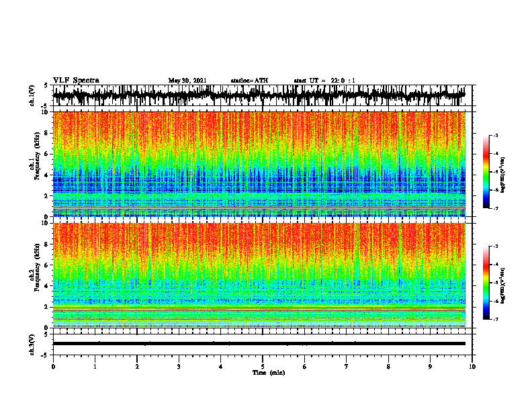532x411 pixels.
Task: Click inside the ch.2 frequency spectrogram panel
Action: click(259, 275)
